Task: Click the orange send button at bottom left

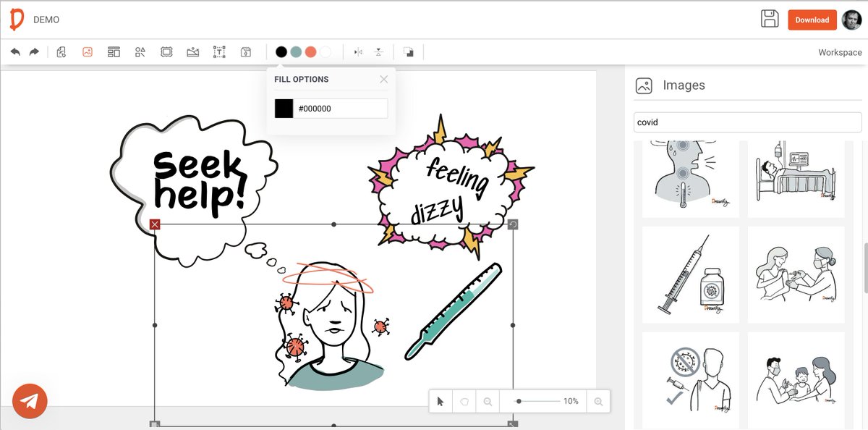Action: [x=30, y=400]
